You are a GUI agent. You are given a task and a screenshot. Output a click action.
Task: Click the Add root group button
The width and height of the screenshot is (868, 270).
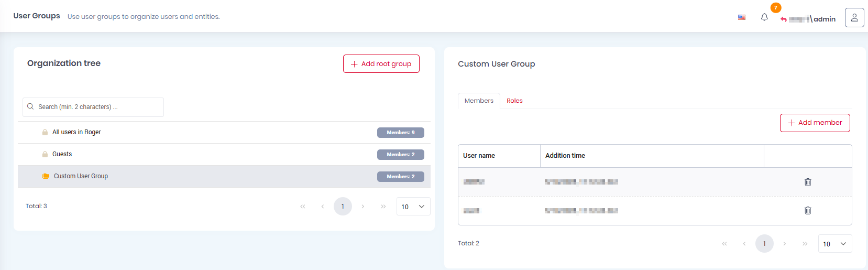coord(381,64)
